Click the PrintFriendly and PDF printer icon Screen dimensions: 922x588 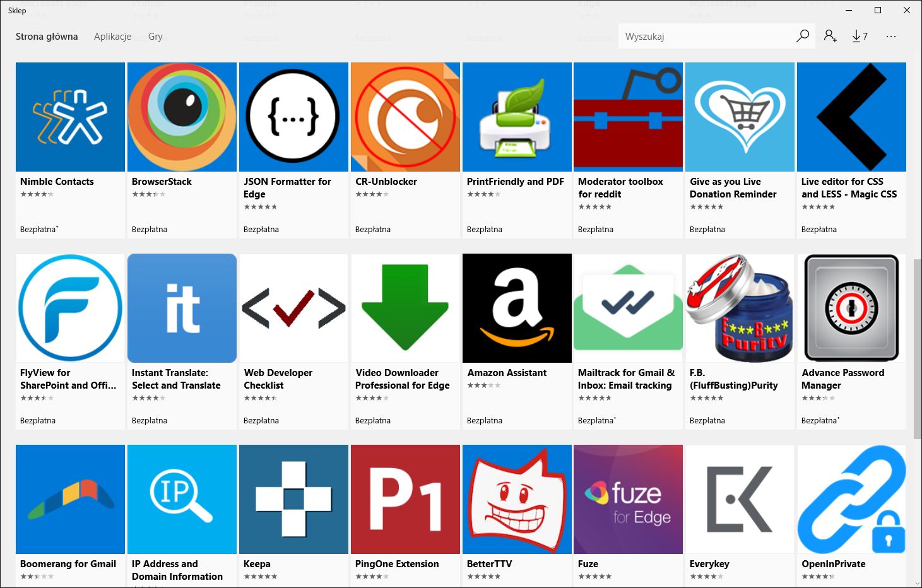(x=517, y=117)
